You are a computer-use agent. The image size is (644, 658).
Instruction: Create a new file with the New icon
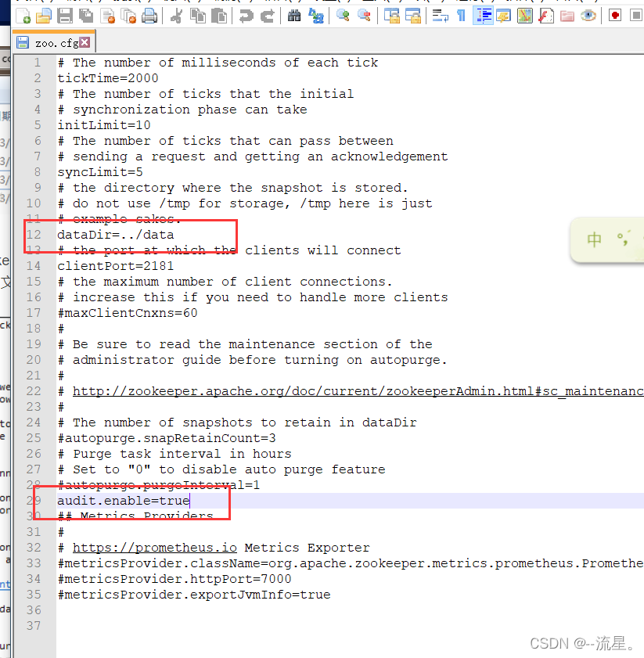pos(23,16)
